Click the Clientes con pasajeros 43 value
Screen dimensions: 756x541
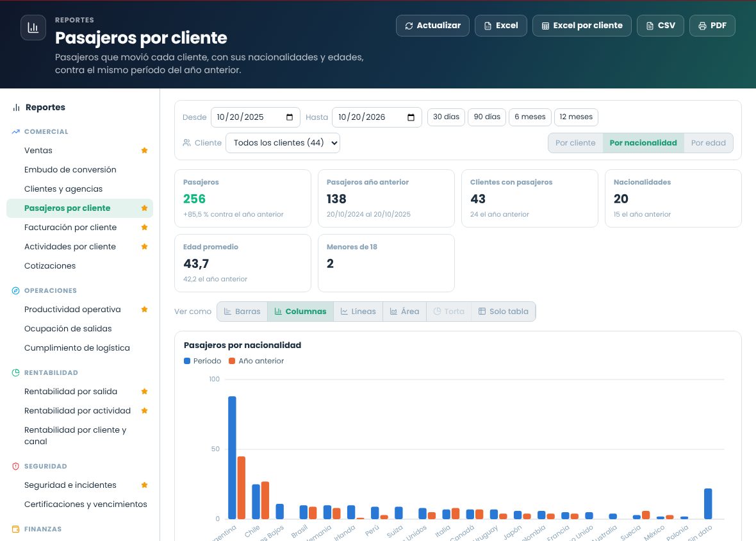click(x=478, y=199)
